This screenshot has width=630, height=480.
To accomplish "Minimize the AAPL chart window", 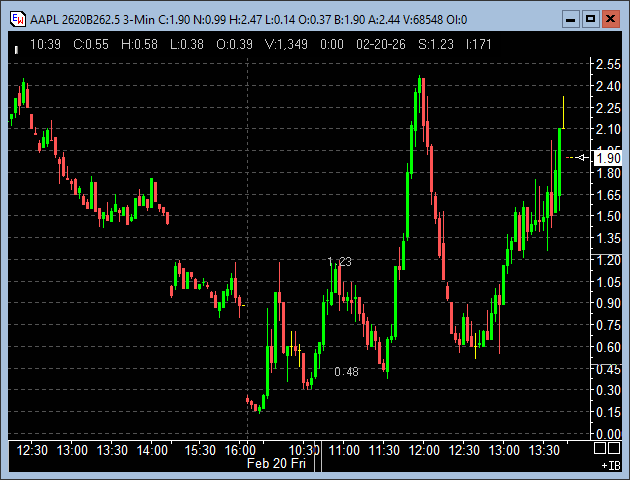I will click(568, 18).
